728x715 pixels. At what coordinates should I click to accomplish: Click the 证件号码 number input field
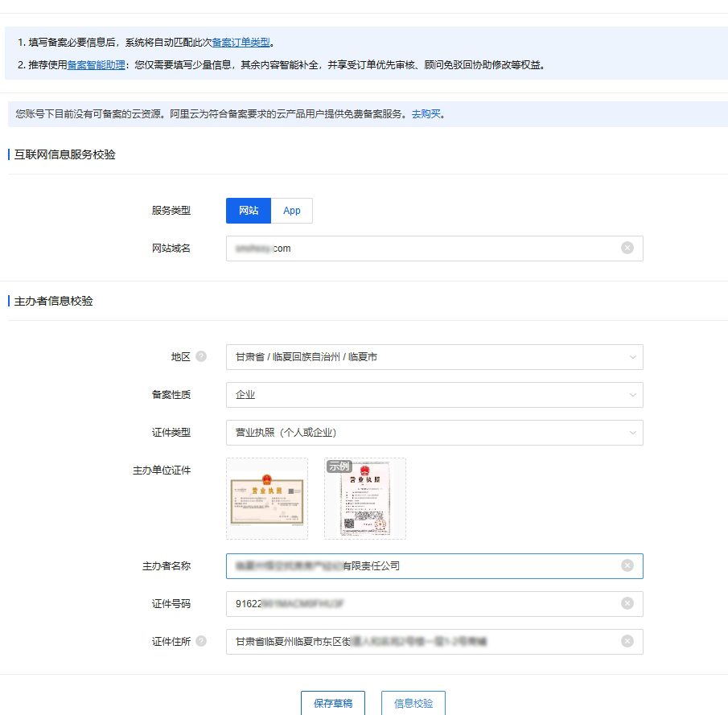402,603
